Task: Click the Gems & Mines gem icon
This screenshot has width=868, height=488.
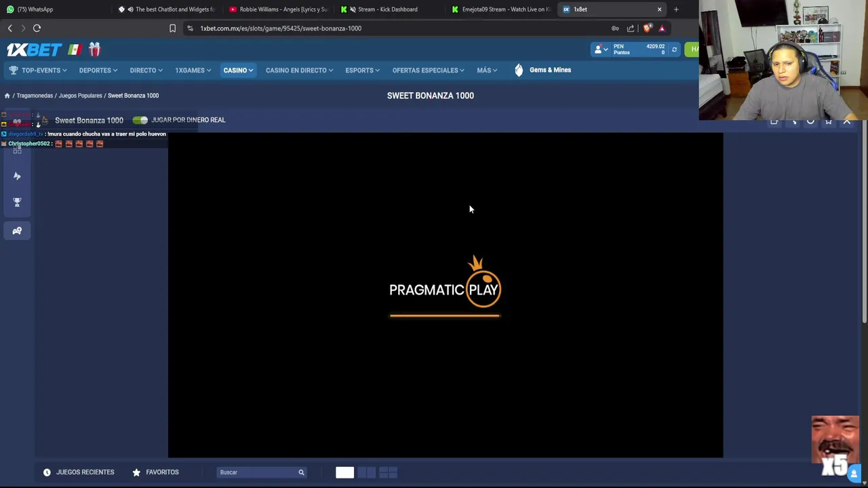Action: (519, 70)
